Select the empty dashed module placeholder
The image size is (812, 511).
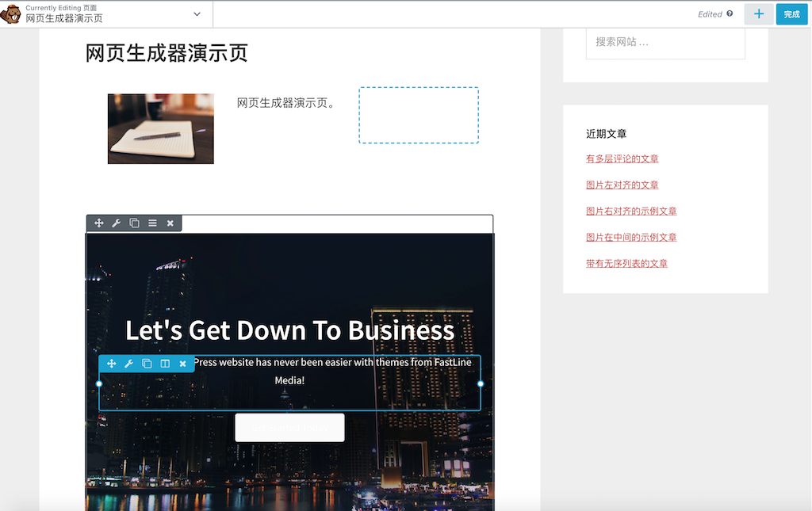pyautogui.click(x=419, y=114)
